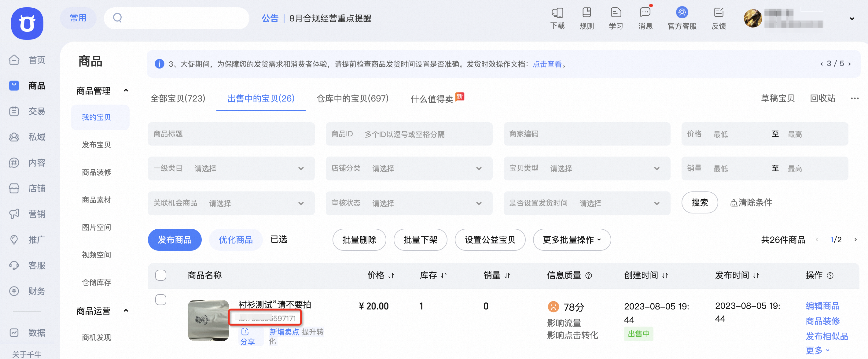The height and width of the screenshot is (359, 868).
Task: Click the 发布商品 button
Action: coord(175,240)
